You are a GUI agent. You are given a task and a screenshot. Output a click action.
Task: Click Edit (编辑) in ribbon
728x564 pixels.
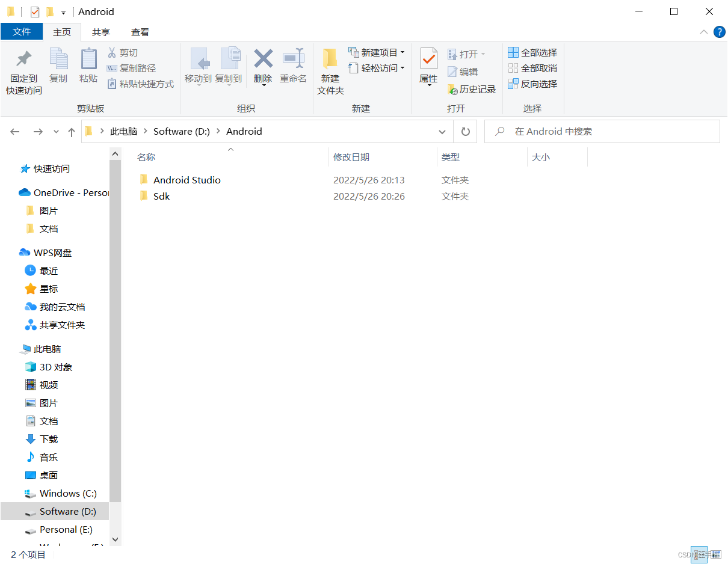(463, 72)
